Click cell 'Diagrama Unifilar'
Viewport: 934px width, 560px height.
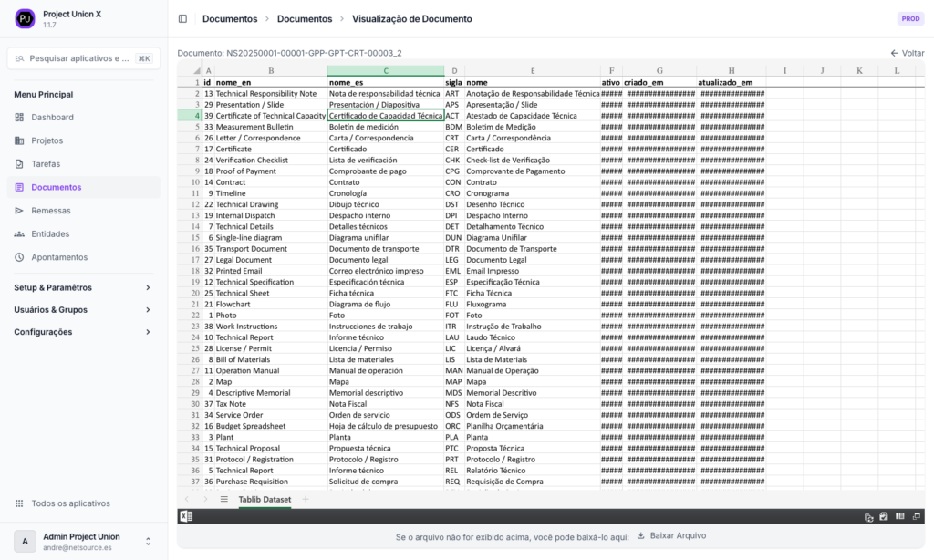533,238
